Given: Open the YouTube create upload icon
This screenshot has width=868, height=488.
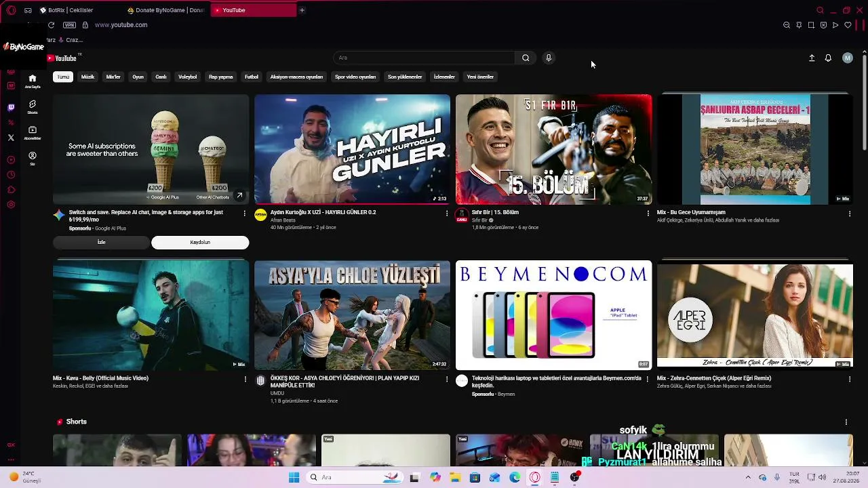Looking at the screenshot, I should [812, 58].
